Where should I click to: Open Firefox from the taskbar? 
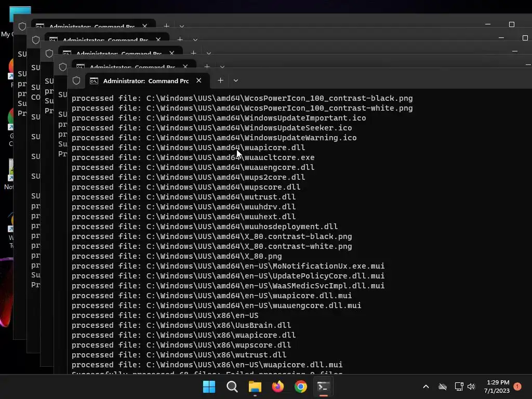pyautogui.click(x=278, y=387)
